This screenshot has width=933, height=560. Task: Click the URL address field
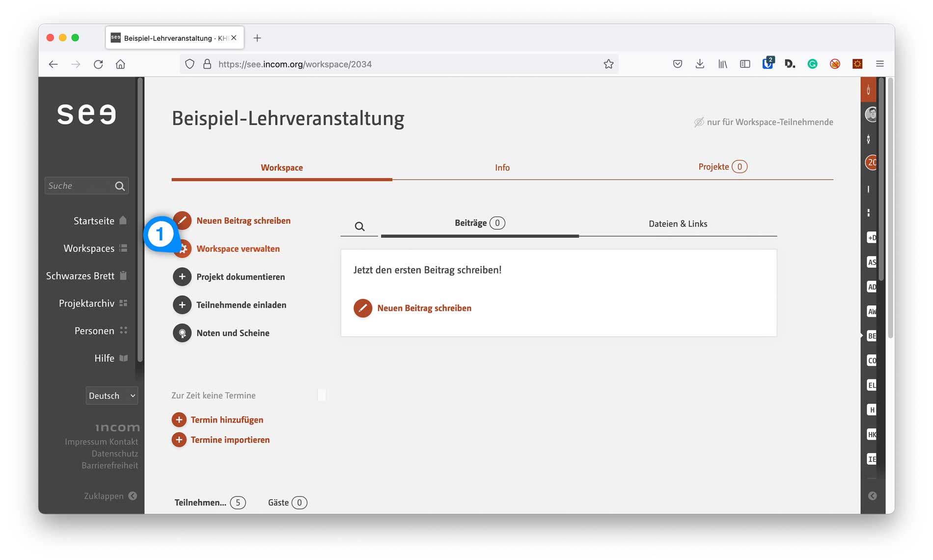point(399,64)
